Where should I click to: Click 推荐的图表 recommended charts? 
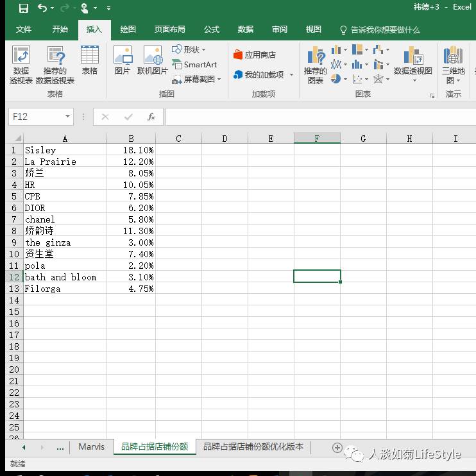(316, 65)
